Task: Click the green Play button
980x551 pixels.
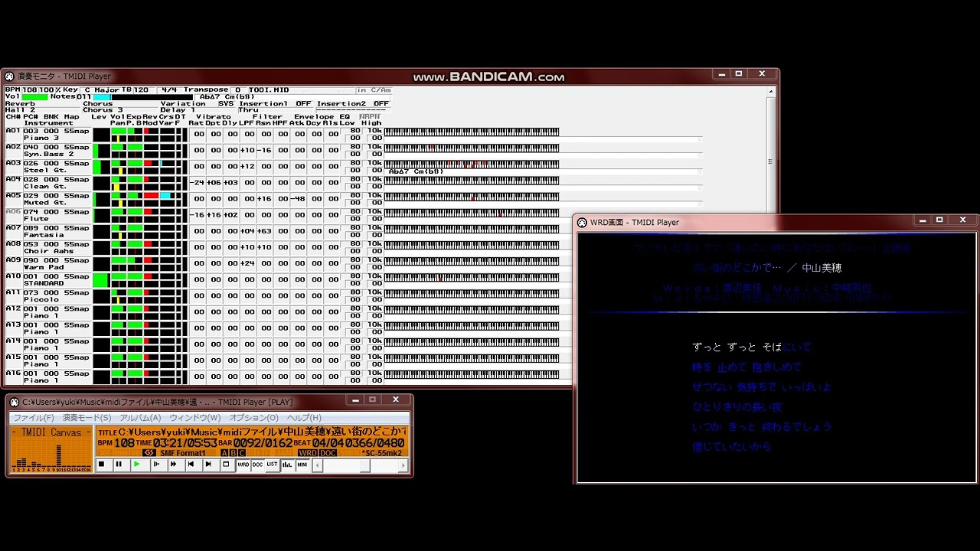Action: (137, 465)
